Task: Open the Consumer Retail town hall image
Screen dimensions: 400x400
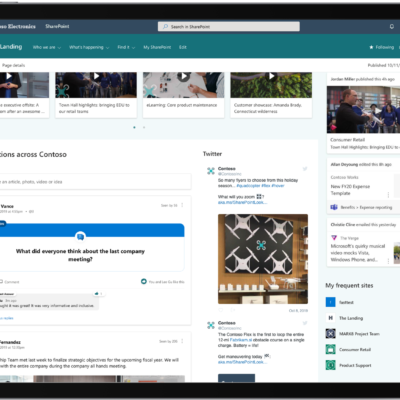Action: pos(363,110)
